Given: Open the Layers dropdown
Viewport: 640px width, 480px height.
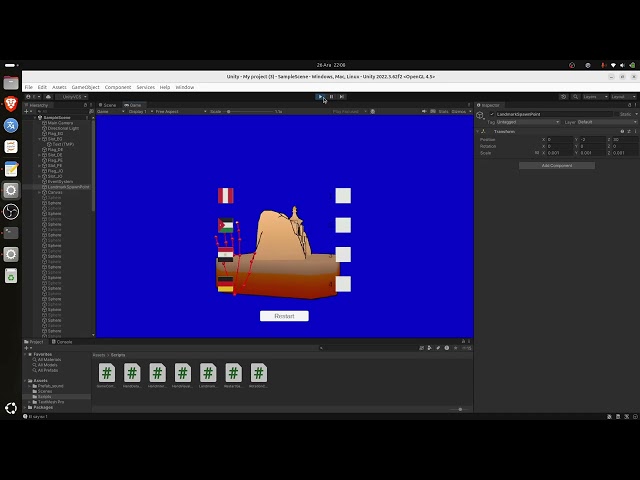Looking at the screenshot, I should click(595, 97).
